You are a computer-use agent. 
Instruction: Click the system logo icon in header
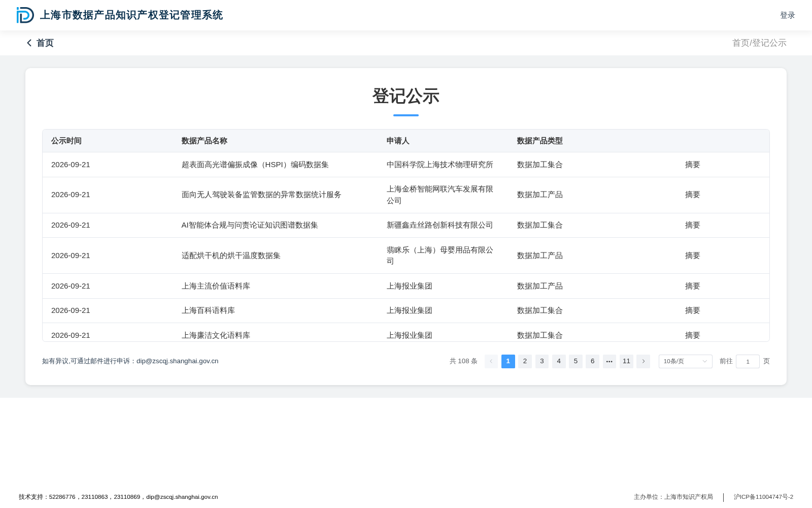point(25,15)
